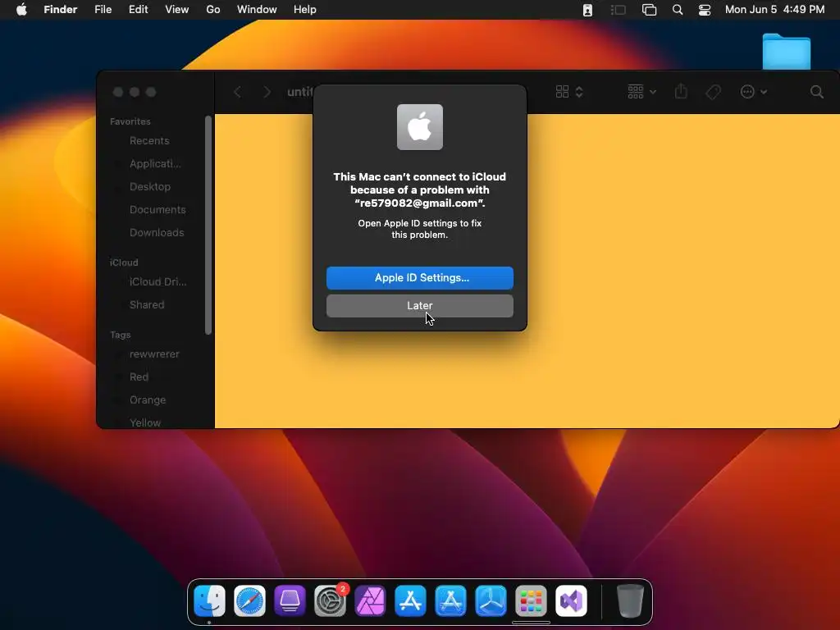
Task: Click the iCloud section header in the sidebar
Action: (124, 262)
